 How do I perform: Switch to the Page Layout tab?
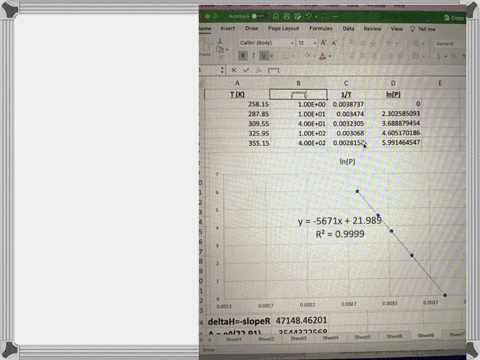[283, 28]
